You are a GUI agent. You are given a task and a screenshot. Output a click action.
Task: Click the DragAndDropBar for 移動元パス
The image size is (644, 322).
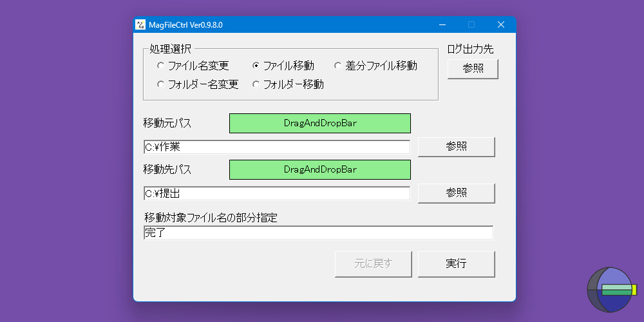coord(320,123)
